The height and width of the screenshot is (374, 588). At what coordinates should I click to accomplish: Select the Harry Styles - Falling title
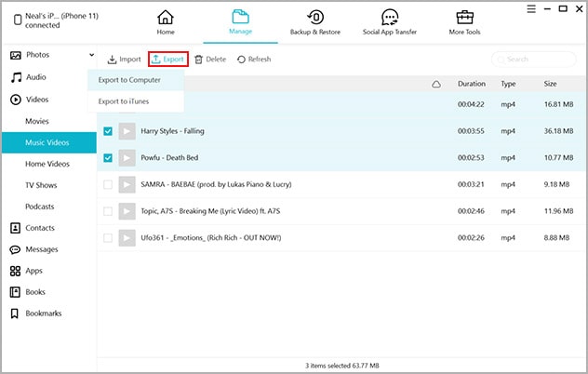pyautogui.click(x=172, y=131)
